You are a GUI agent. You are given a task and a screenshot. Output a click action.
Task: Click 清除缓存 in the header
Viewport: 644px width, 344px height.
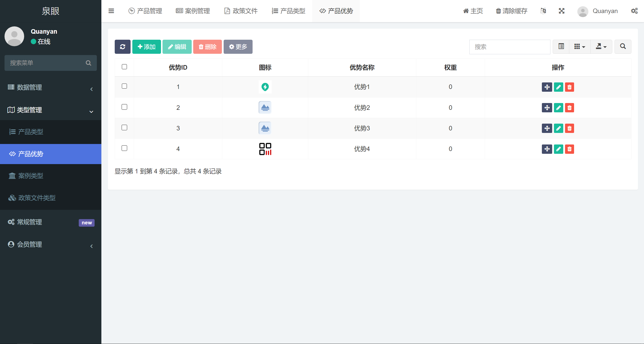[511, 11]
